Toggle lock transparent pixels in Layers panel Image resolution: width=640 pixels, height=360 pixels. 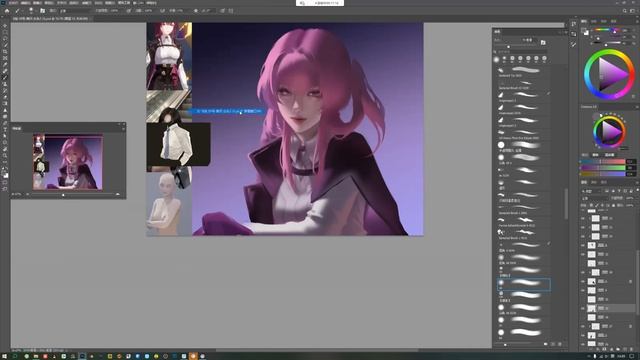point(591,205)
